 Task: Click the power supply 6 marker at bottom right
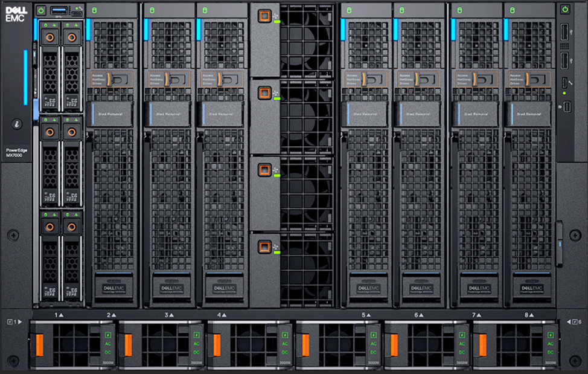(x=574, y=322)
